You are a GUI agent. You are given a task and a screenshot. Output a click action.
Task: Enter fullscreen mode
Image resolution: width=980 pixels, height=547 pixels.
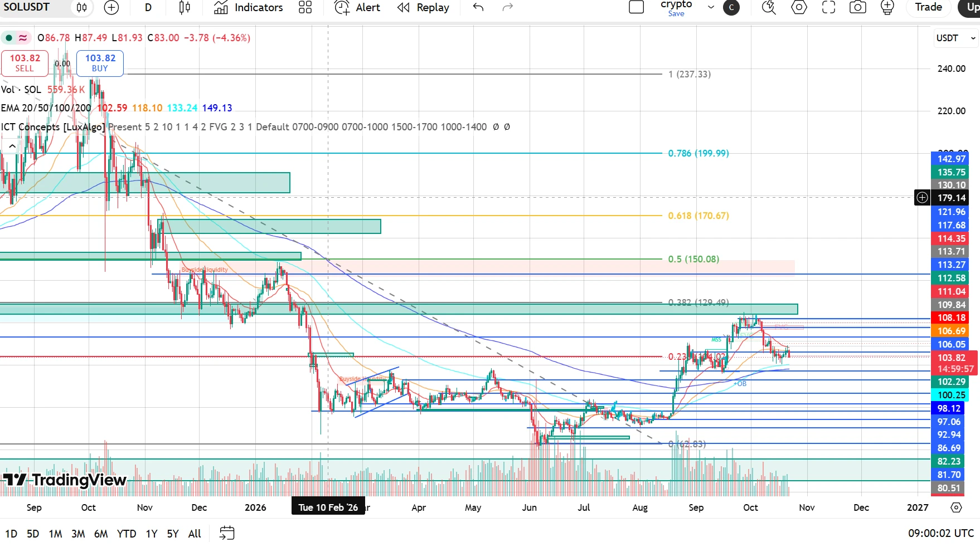pos(829,7)
